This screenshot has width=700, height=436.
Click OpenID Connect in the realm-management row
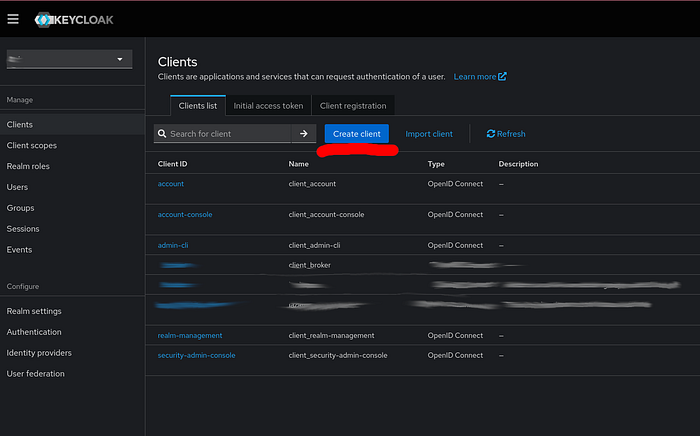tap(455, 336)
